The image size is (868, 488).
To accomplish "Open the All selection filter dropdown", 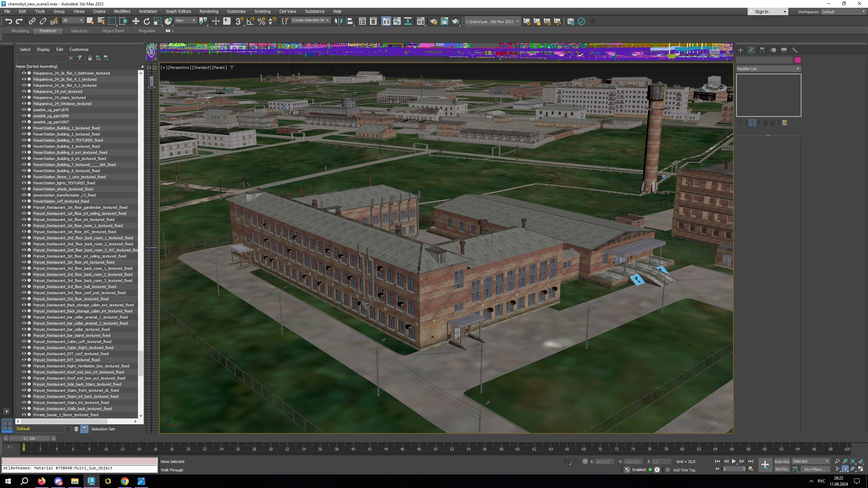I will point(73,21).
